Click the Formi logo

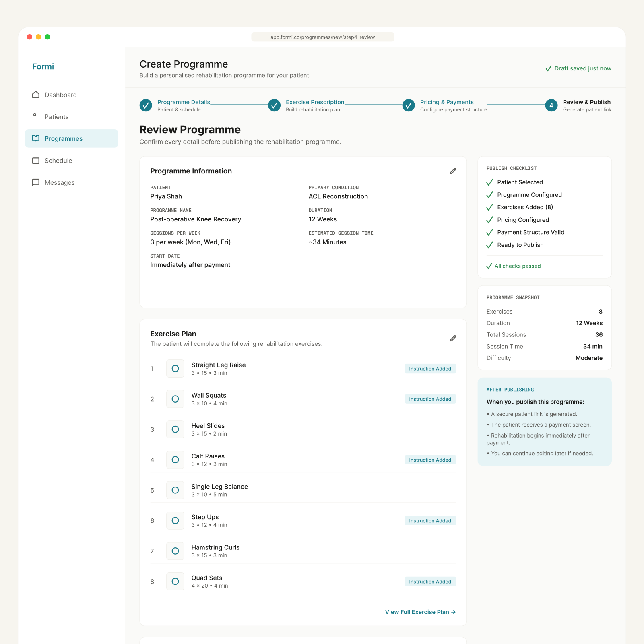pos(43,66)
